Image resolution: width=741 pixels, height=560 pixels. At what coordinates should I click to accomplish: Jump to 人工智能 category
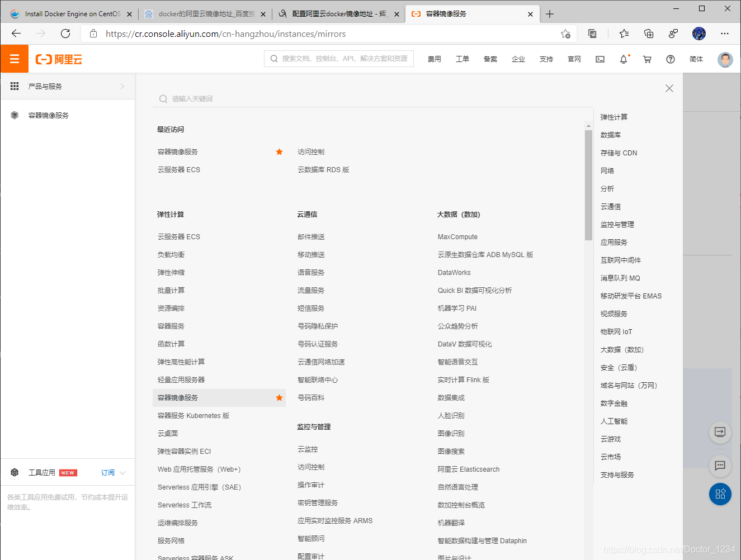(614, 421)
